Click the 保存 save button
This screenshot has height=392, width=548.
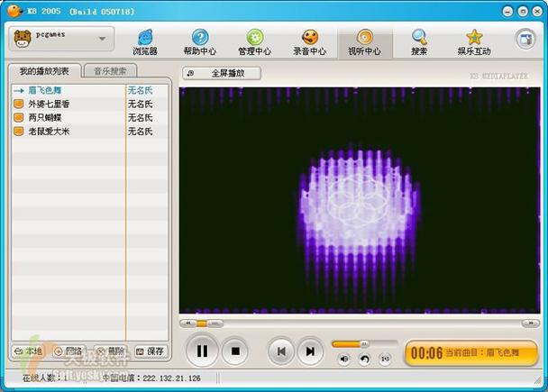(151, 351)
